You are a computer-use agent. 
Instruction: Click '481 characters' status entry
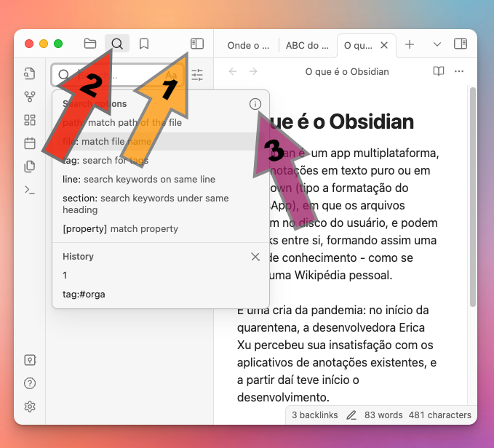point(440,415)
